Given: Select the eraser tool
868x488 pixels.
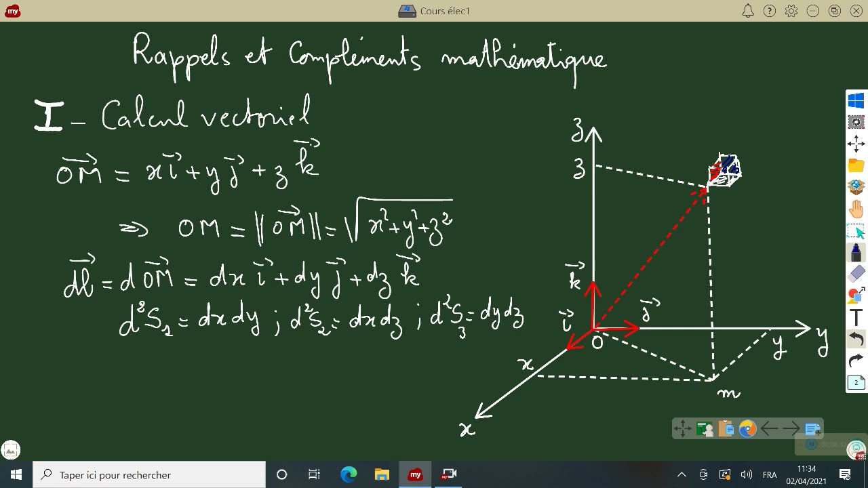Looking at the screenshot, I should pyautogui.click(x=856, y=274).
